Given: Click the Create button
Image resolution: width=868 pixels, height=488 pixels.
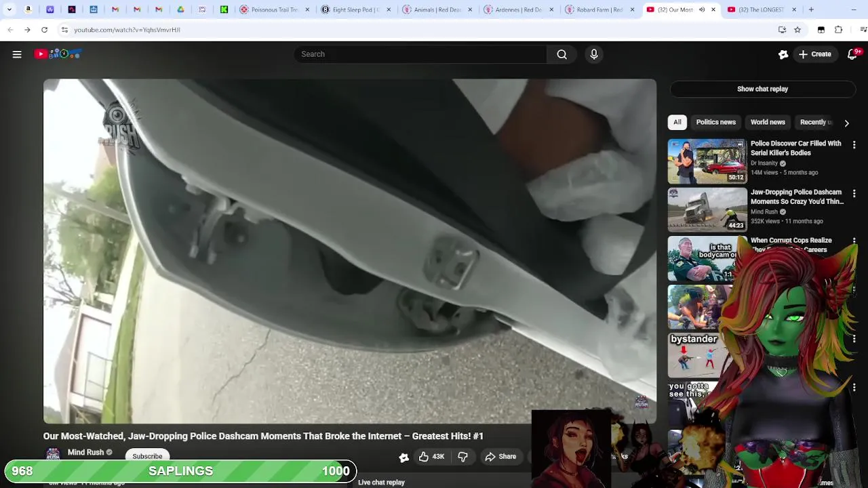Looking at the screenshot, I should pos(814,54).
